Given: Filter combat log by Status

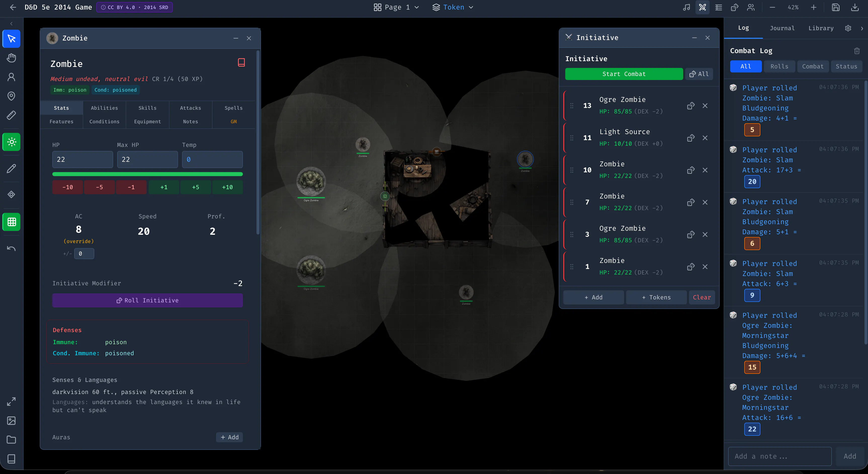Looking at the screenshot, I should click(x=846, y=66).
